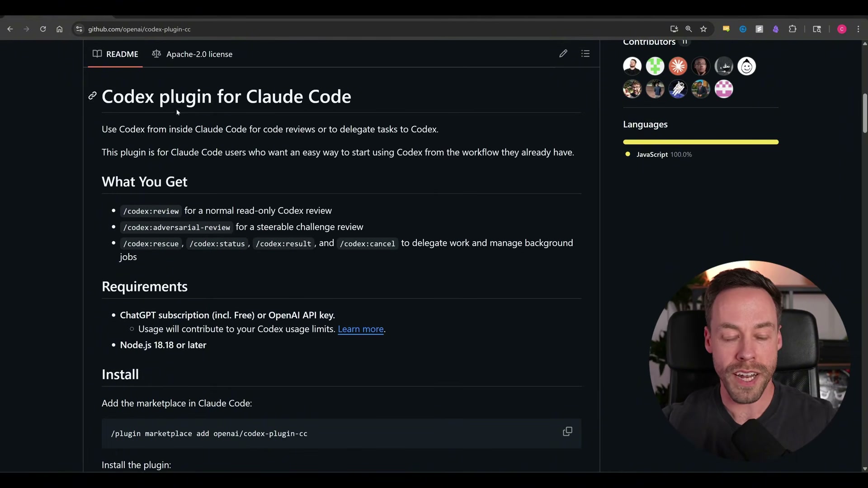Open site information in the address bar
The width and height of the screenshot is (868, 488).
(79, 29)
